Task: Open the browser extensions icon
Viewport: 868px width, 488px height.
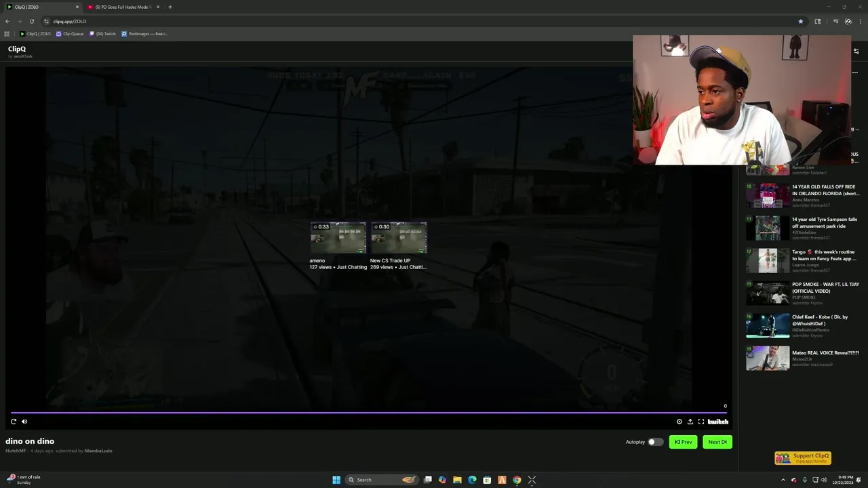Action: point(818,21)
